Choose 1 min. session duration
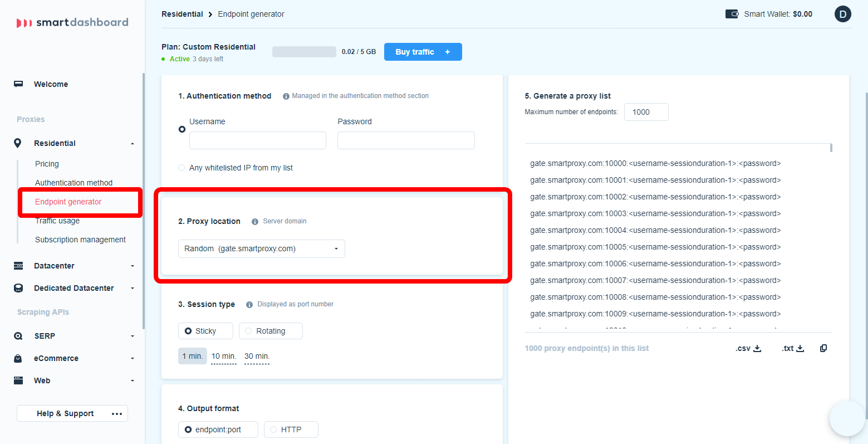 pos(193,356)
